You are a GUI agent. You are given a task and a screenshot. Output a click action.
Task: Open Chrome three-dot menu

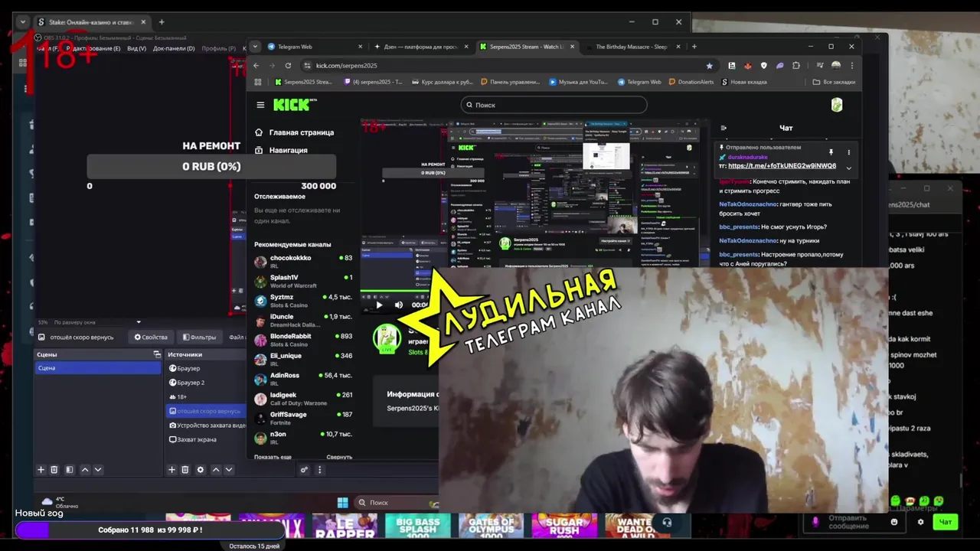click(851, 66)
